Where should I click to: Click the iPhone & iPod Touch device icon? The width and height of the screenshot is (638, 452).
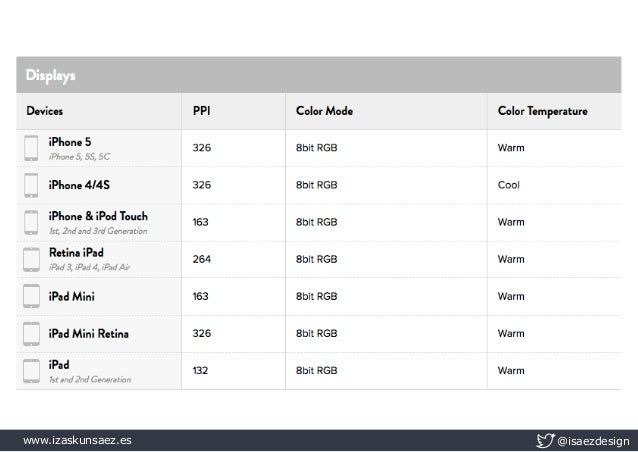31,223
